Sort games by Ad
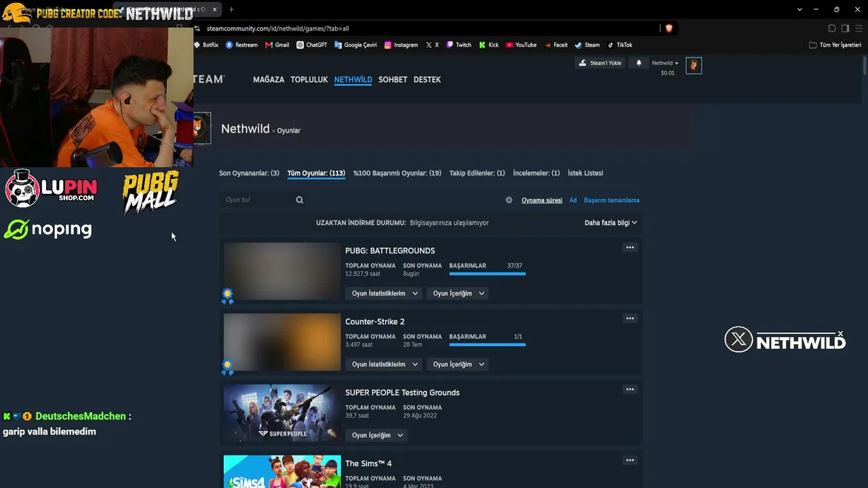868x488 pixels. click(573, 200)
